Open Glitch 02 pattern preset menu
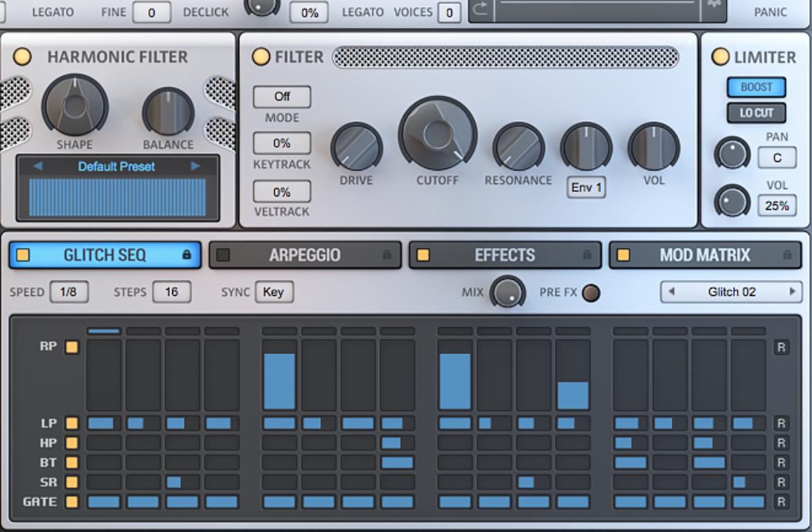Image resolution: width=812 pixels, height=532 pixels. 731,292
